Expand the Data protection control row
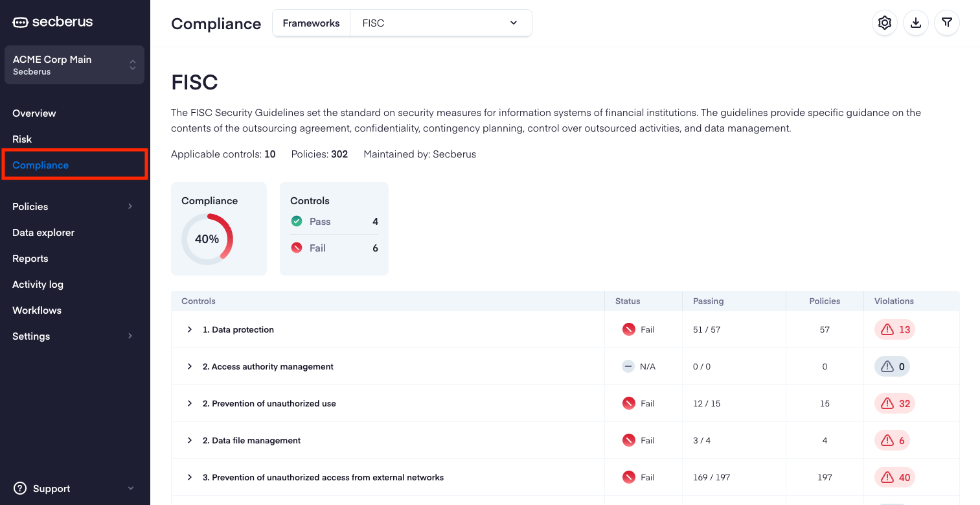980x505 pixels. pyautogui.click(x=190, y=329)
